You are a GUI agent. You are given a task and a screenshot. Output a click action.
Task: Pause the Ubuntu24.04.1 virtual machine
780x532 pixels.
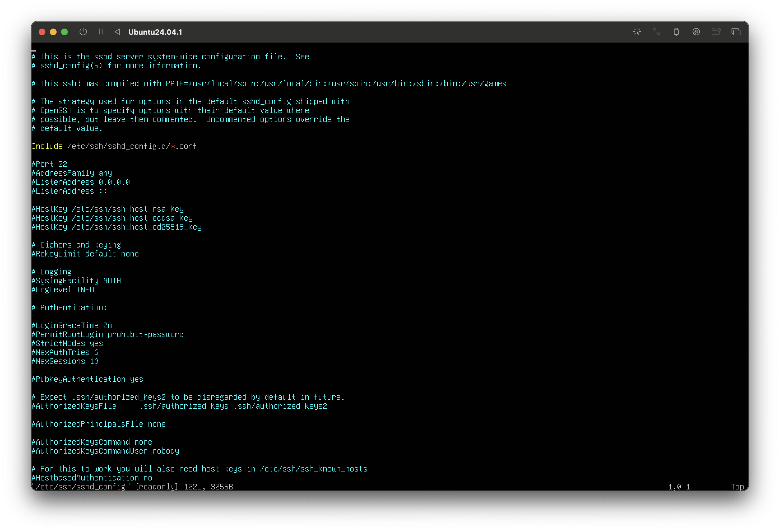[101, 32]
